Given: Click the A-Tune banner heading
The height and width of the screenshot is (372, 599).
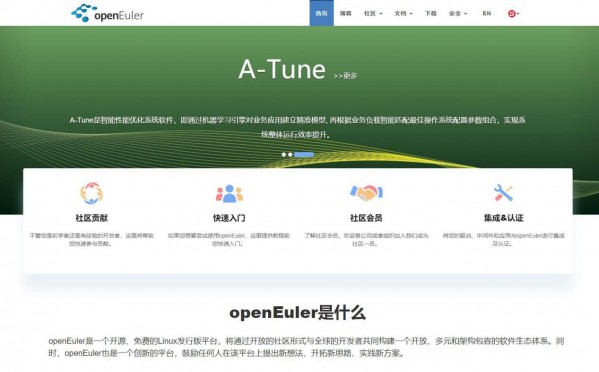Looking at the screenshot, I should coord(282,69).
